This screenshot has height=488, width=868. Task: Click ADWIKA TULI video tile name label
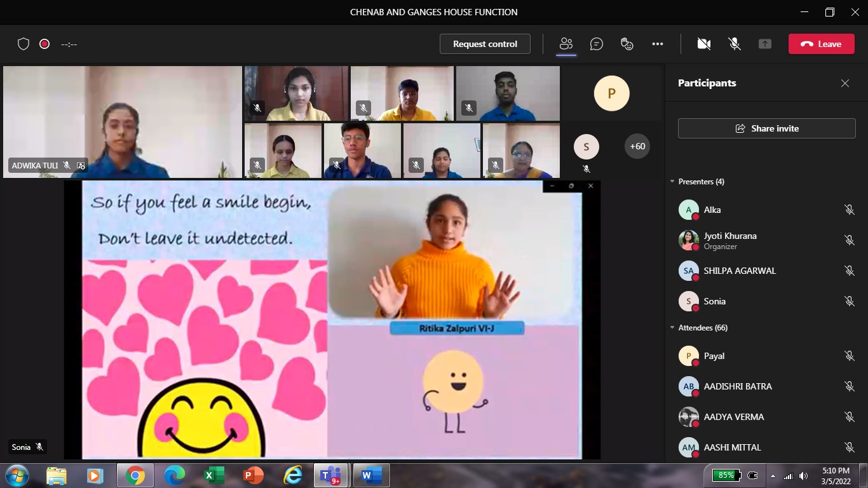[35, 165]
